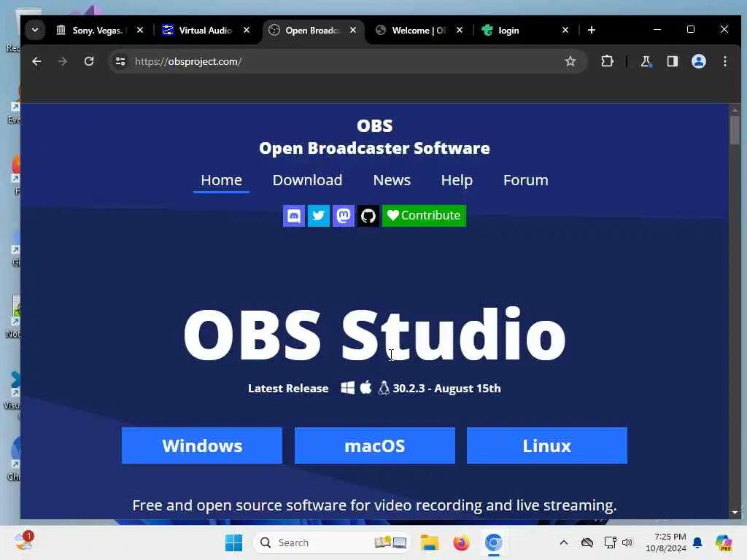Close the Sony. Vegas tab
Viewport: 747px width, 560px height.
click(140, 30)
